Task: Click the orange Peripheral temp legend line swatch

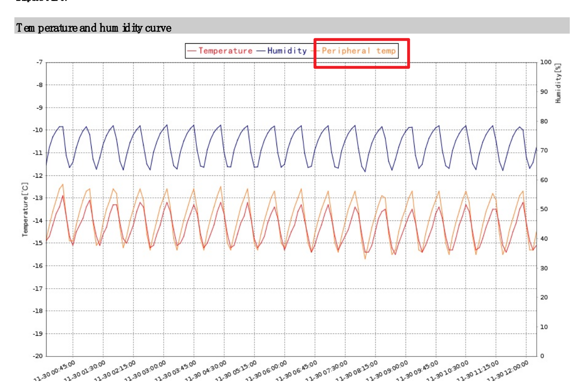Action: 315,50
